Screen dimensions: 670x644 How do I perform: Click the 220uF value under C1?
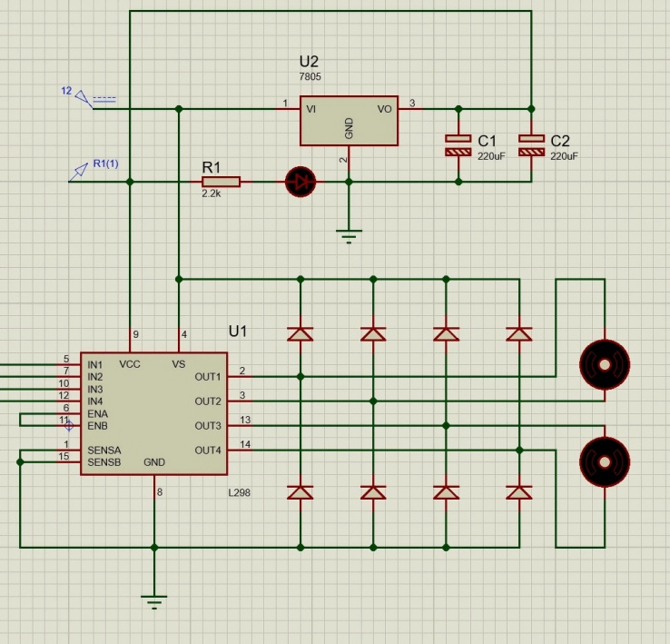click(491, 156)
